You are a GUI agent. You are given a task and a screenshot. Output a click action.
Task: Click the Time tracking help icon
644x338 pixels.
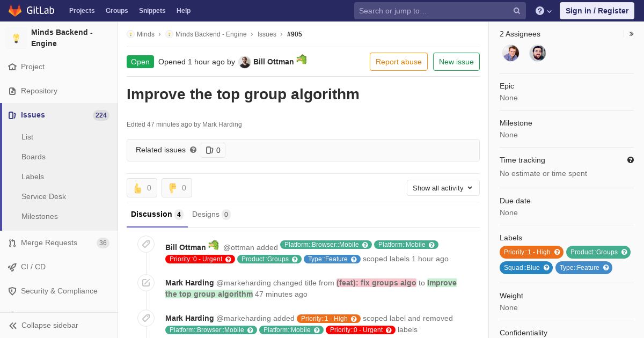[631, 160]
